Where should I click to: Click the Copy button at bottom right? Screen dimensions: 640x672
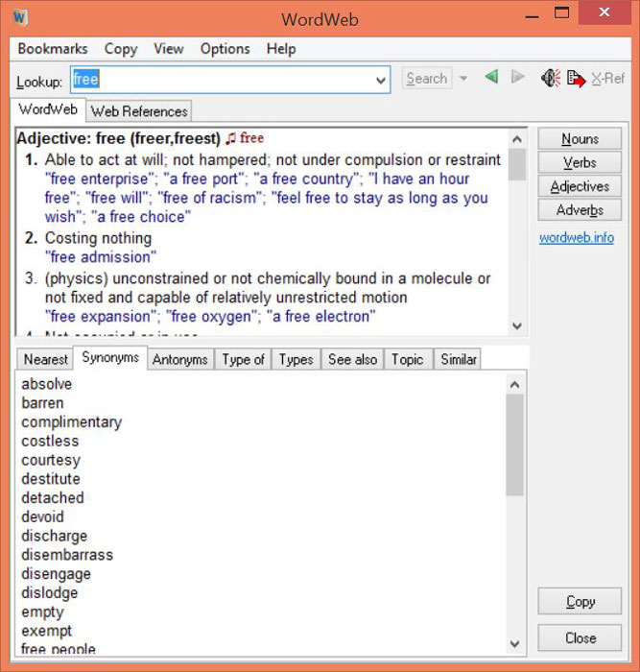tap(580, 601)
